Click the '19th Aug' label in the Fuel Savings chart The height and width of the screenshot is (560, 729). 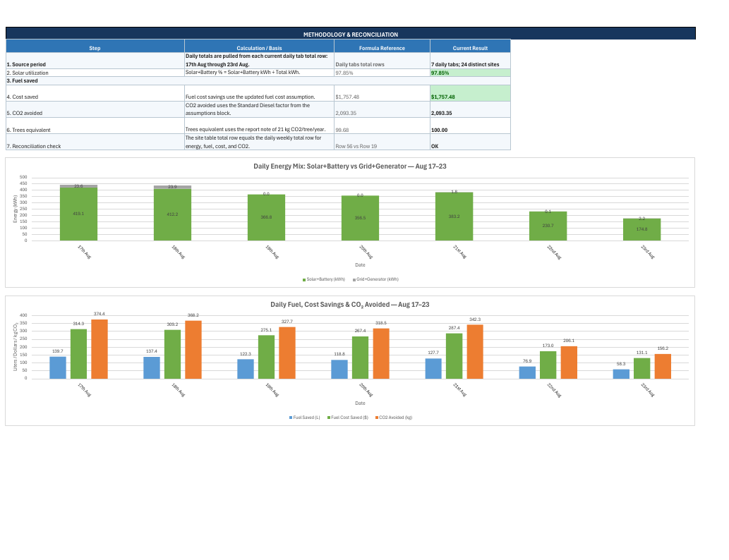(272, 390)
